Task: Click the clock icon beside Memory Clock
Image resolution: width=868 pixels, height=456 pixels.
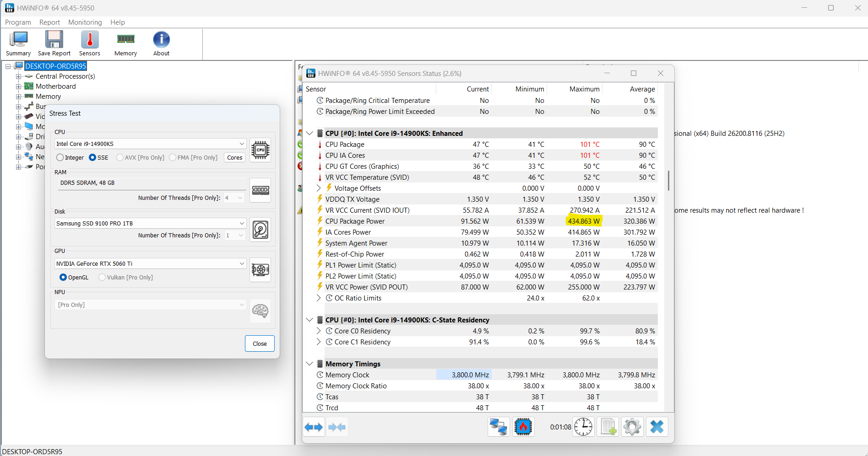Action: 320,375
